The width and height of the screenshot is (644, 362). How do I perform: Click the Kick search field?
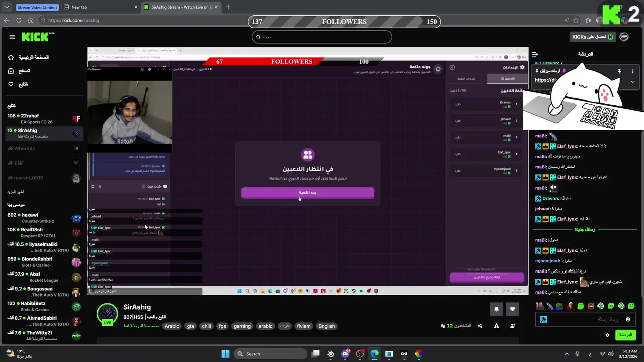321,37
